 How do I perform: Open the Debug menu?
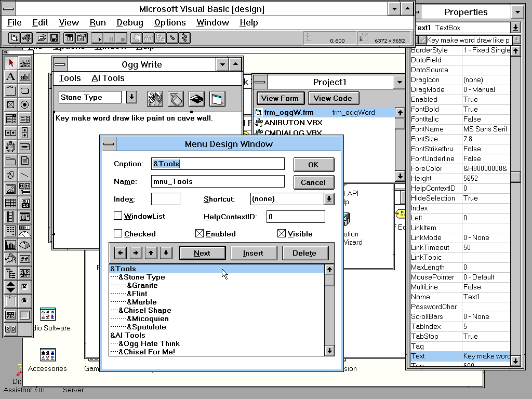click(x=130, y=23)
